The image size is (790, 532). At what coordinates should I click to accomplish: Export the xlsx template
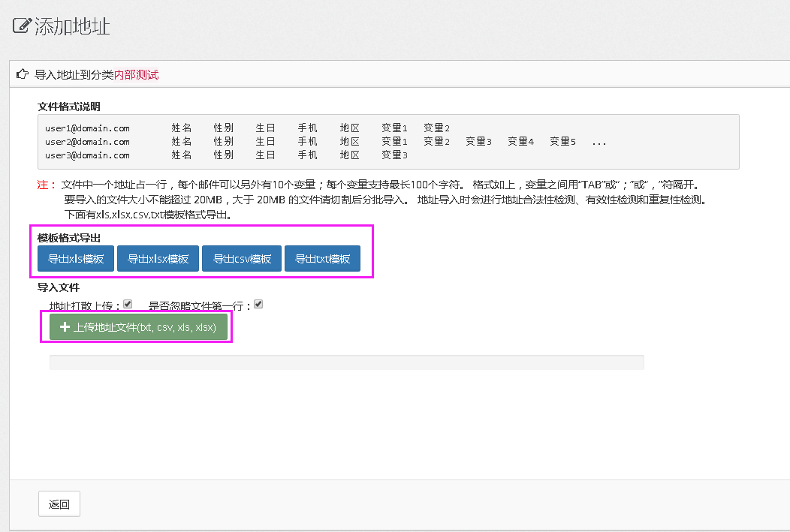click(158, 259)
